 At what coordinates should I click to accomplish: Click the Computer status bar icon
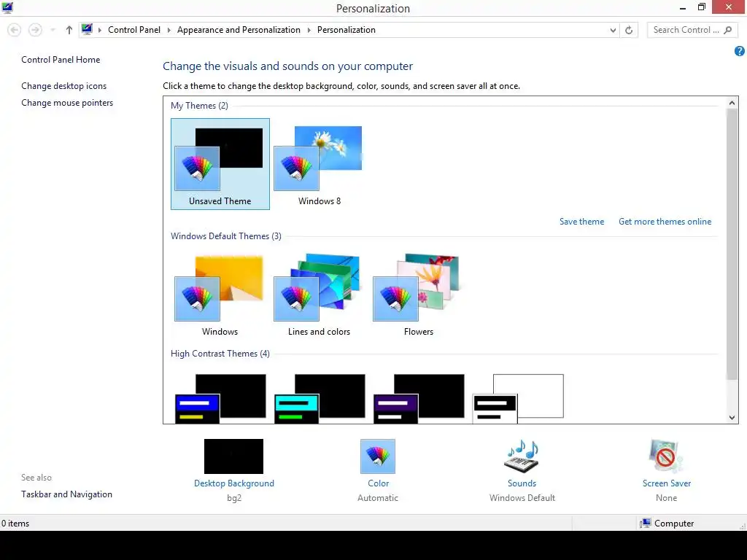(646, 524)
